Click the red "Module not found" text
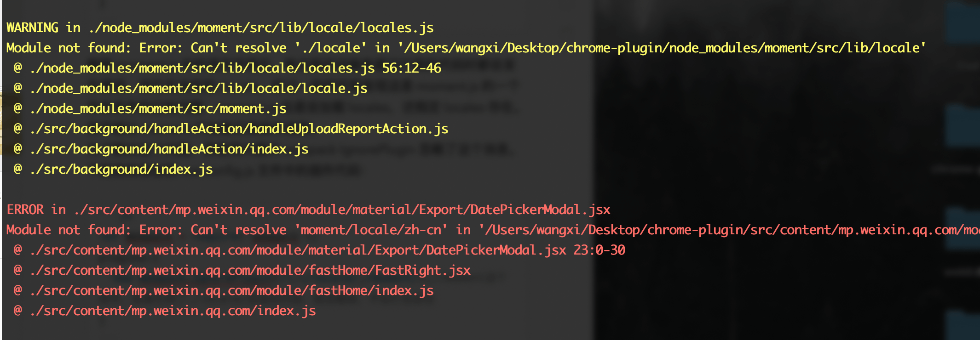980x340 pixels. (x=69, y=230)
